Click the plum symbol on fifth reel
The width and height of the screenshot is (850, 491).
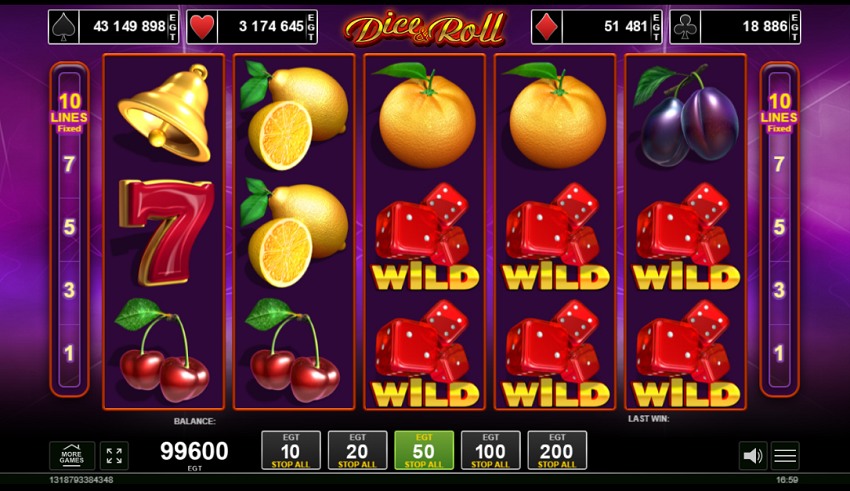686,113
